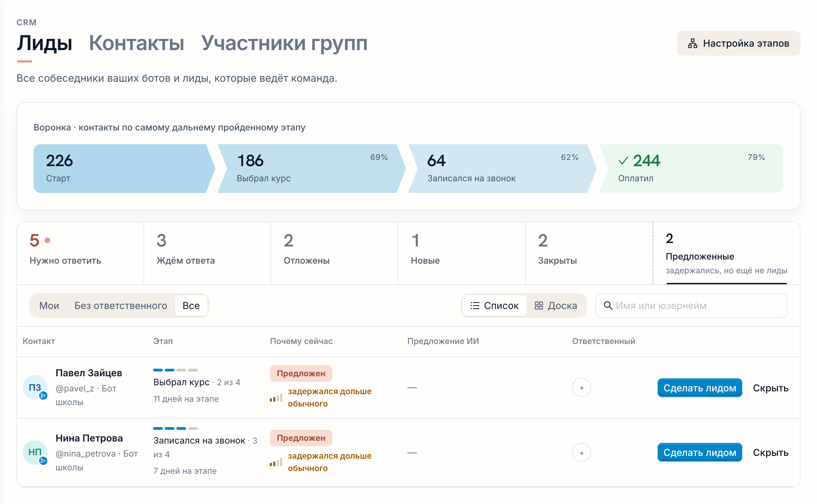Open Нина Петрова contact name

point(89,438)
